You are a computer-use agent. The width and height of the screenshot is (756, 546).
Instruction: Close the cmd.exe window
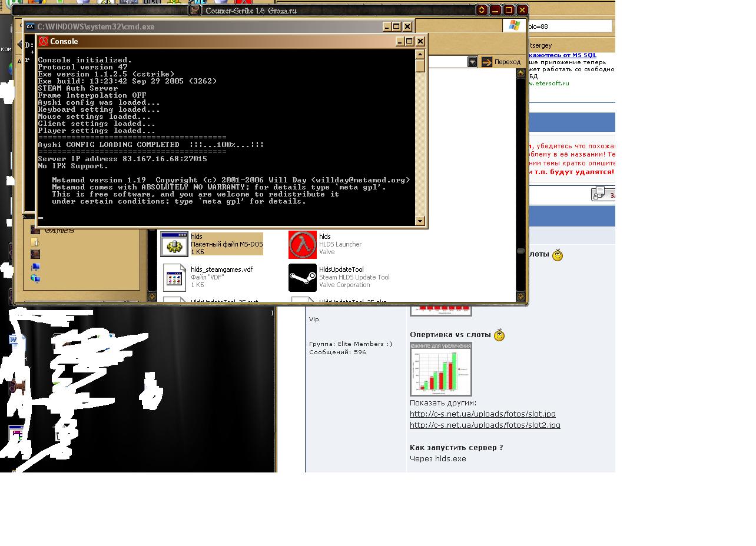tap(407, 26)
